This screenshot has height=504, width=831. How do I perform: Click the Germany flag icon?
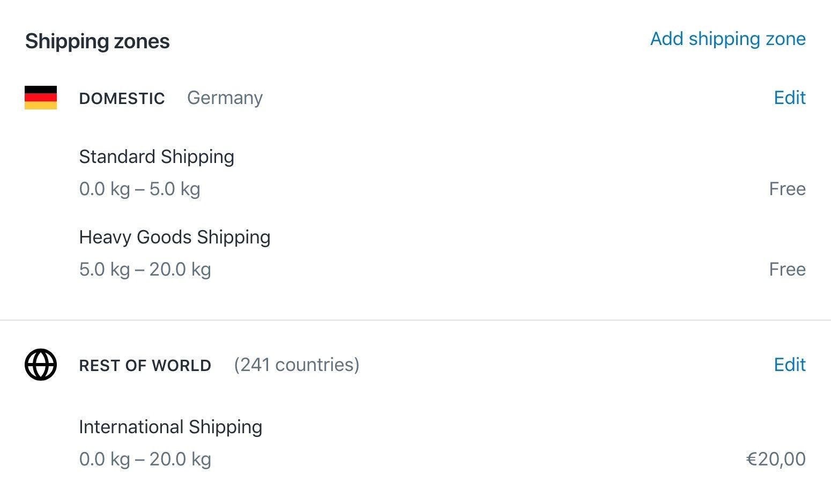coord(41,98)
